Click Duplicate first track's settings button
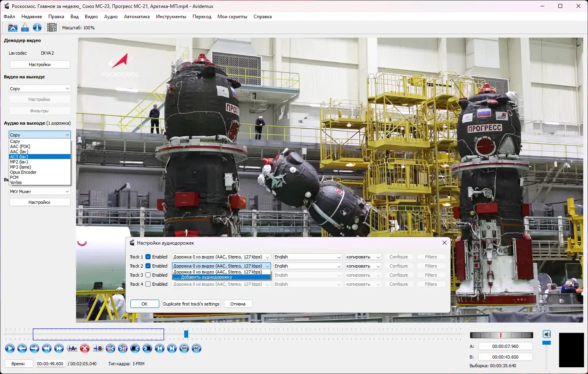 pyautogui.click(x=191, y=304)
